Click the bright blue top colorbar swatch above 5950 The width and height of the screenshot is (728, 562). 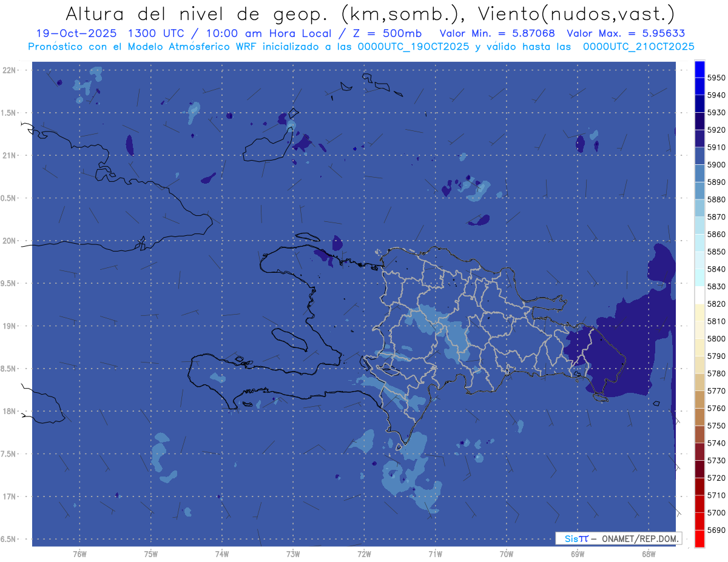[x=699, y=69]
